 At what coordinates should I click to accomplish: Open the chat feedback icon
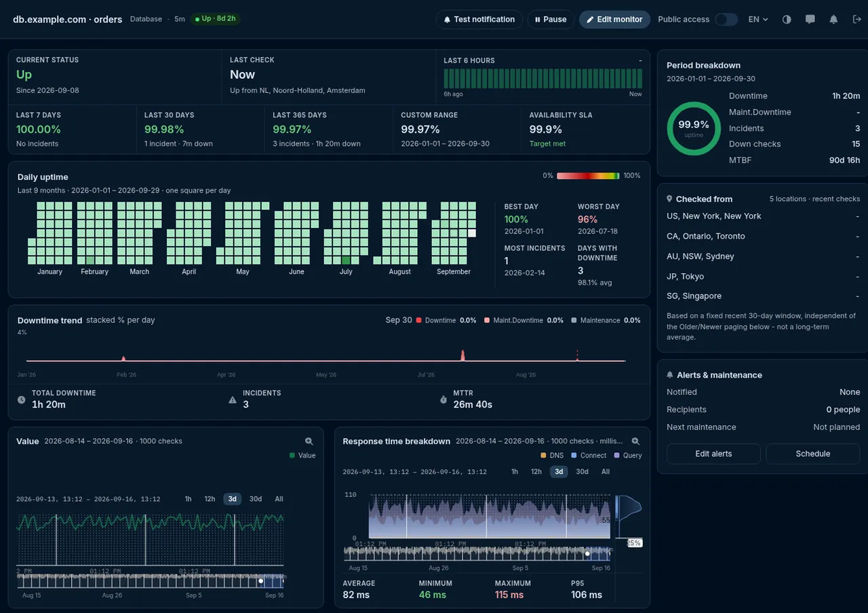810,20
